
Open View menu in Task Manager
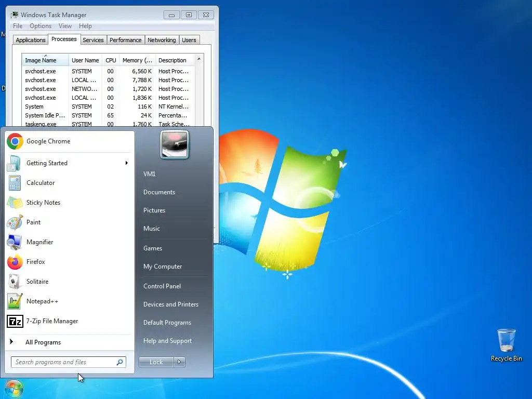click(x=65, y=26)
